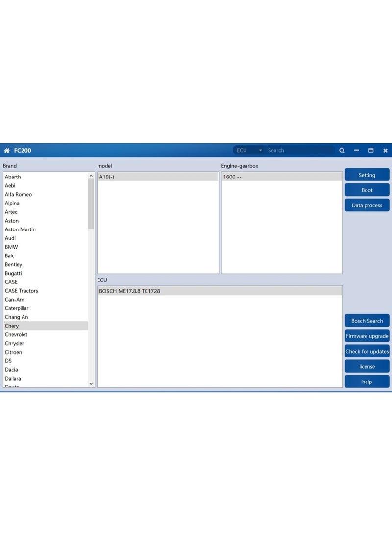Launch Bosch Search
The width and height of the screenshot is (392, 535).
click(367, 321)
